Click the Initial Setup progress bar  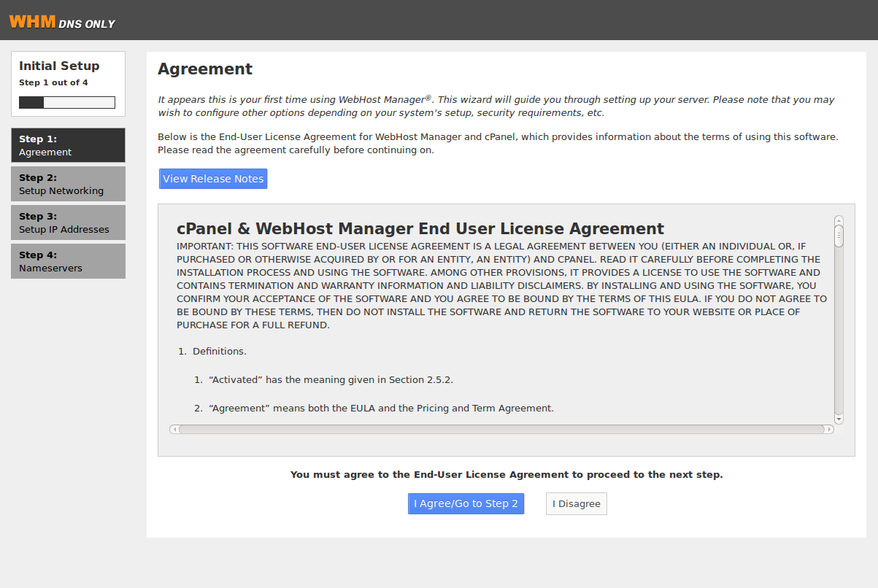[x=67, y=102]
